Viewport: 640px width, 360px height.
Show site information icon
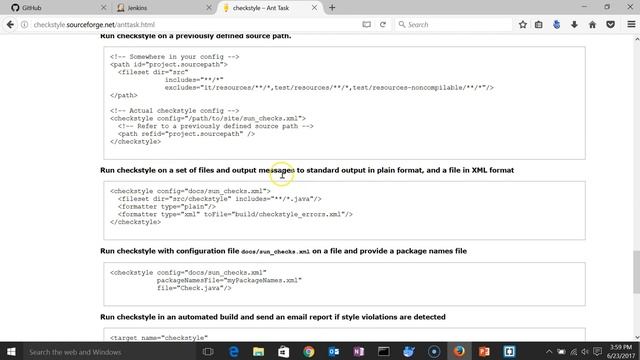click(x=24, y=24)
